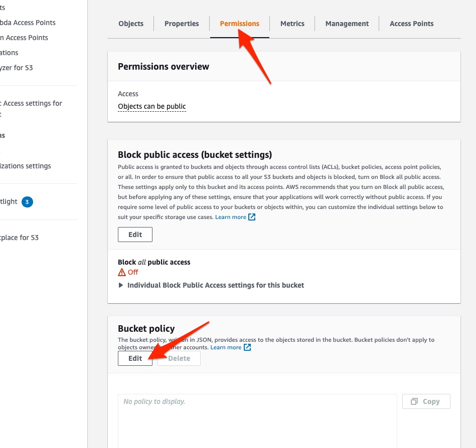Go to the Management tab
476x448 pixels.
tap(347, 24)
